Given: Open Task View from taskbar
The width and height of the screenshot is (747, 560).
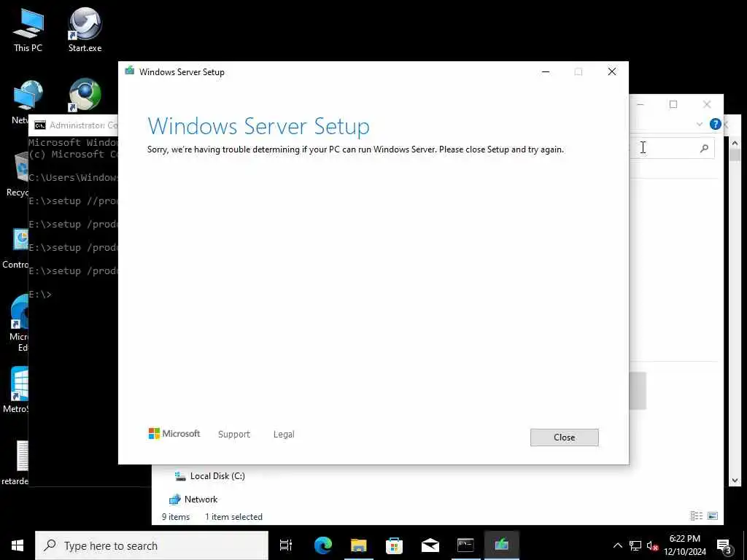Looking at the screenshot, I should coord(286,545).
